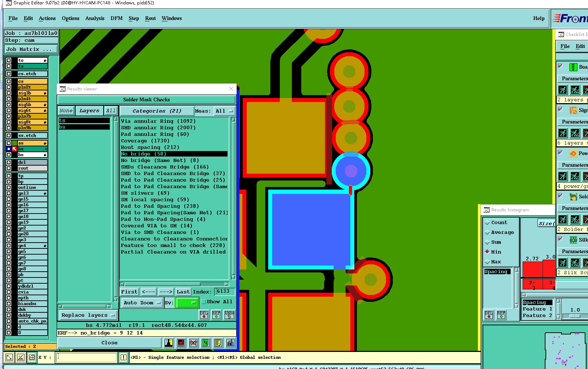Open the Actions menu
The height and width of the screenshot is (369, 588).
point(47,19)
